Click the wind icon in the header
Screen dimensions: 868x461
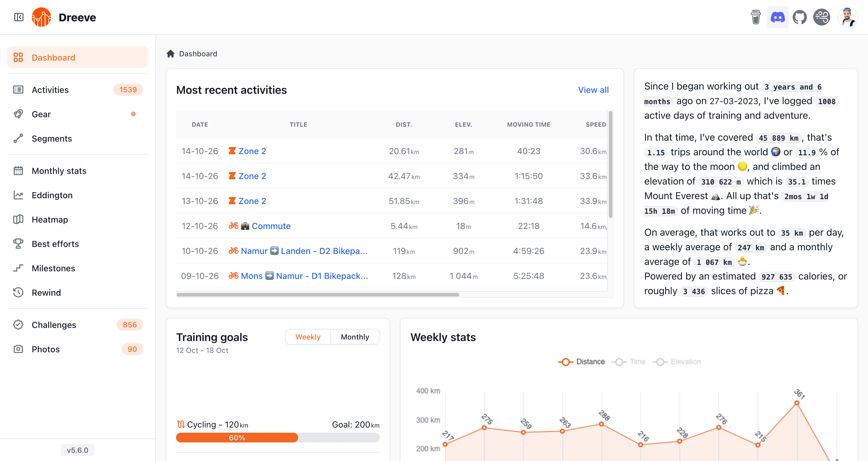coord(822,17)
